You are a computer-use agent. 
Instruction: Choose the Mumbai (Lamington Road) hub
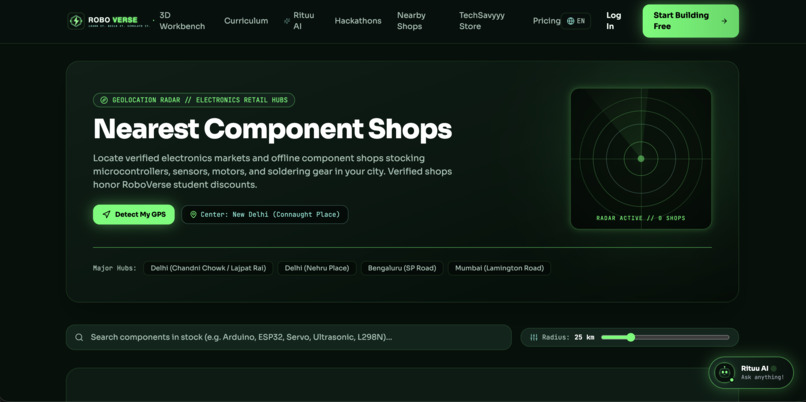[x=499, y=268]
